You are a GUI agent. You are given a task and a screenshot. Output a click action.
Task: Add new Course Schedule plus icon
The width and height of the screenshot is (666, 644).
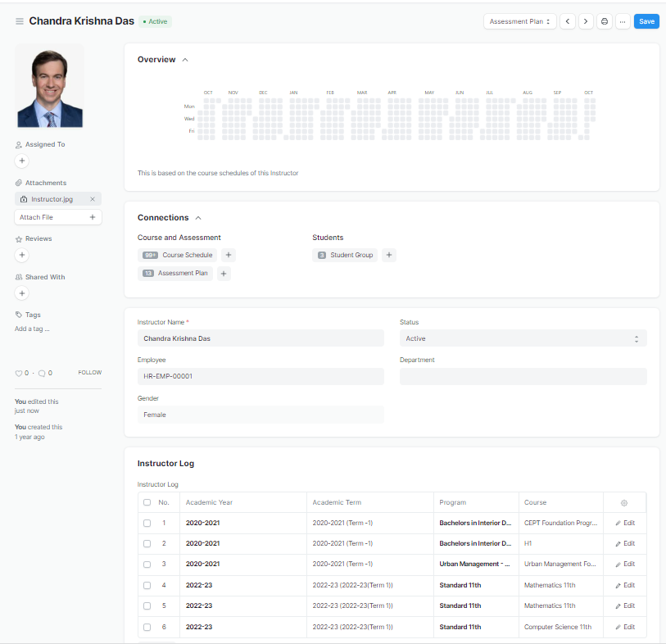[229, 255]
